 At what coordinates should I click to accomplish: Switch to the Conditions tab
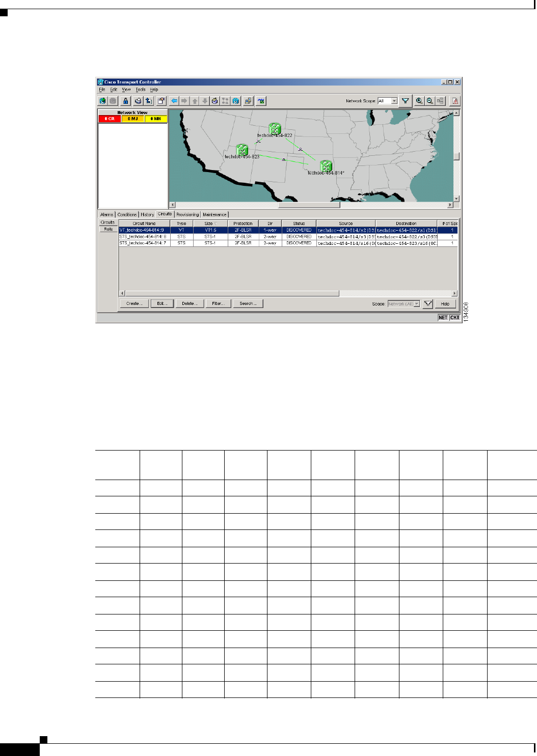tap(127, 214)
